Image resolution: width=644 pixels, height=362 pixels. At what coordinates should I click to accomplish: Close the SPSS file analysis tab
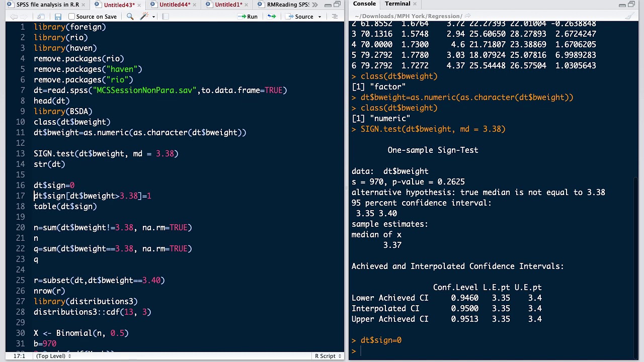84,5
